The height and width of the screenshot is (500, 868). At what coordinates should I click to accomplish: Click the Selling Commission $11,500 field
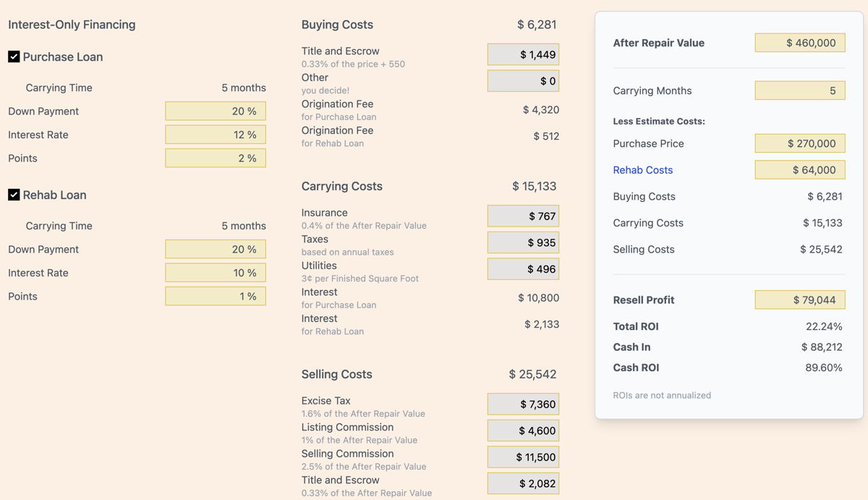pos(523,457)
